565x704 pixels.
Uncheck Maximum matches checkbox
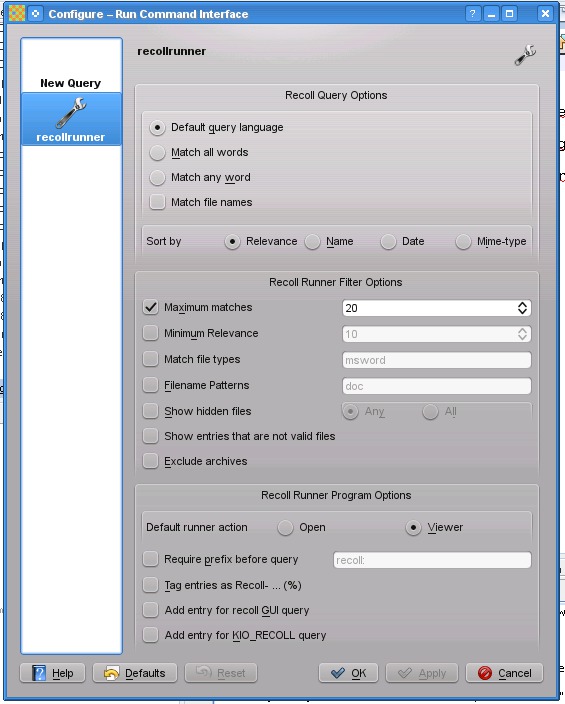click(150, 307)
